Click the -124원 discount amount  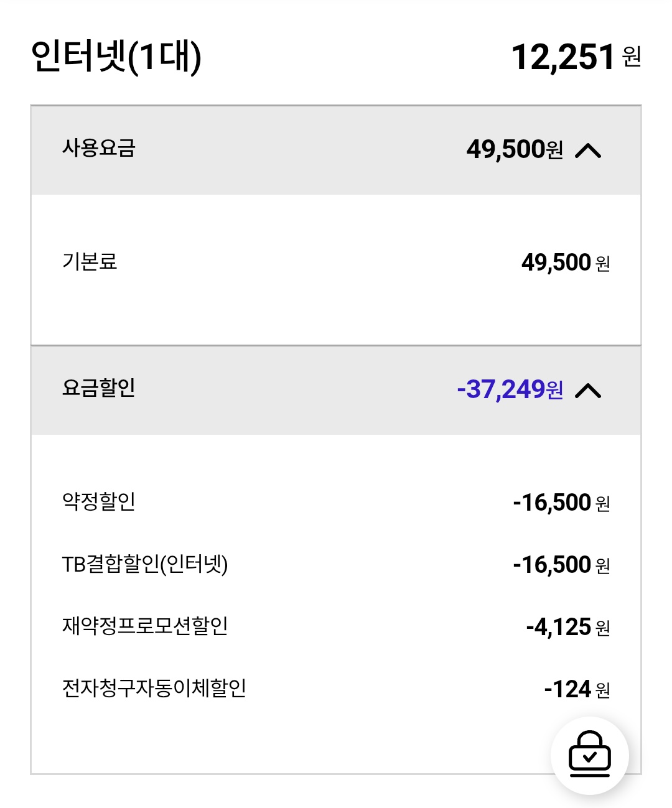pyautogui.click(x=576, y=689)
